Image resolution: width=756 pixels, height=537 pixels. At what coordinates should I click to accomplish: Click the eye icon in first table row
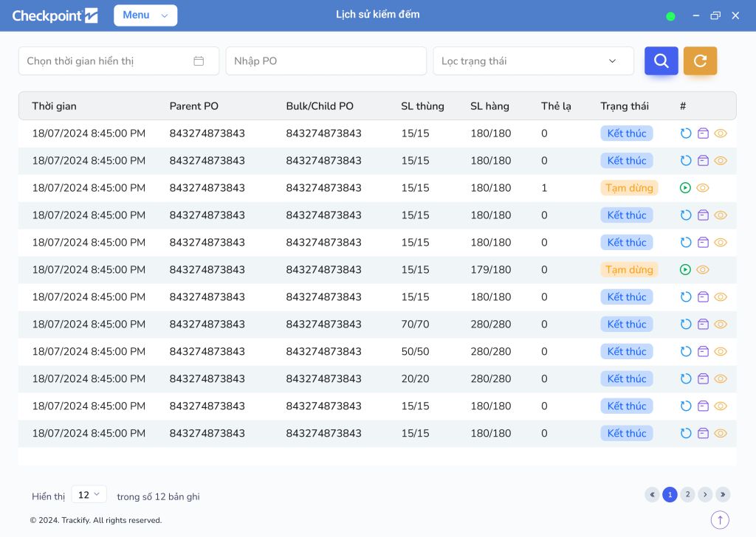tap(721, 134)
